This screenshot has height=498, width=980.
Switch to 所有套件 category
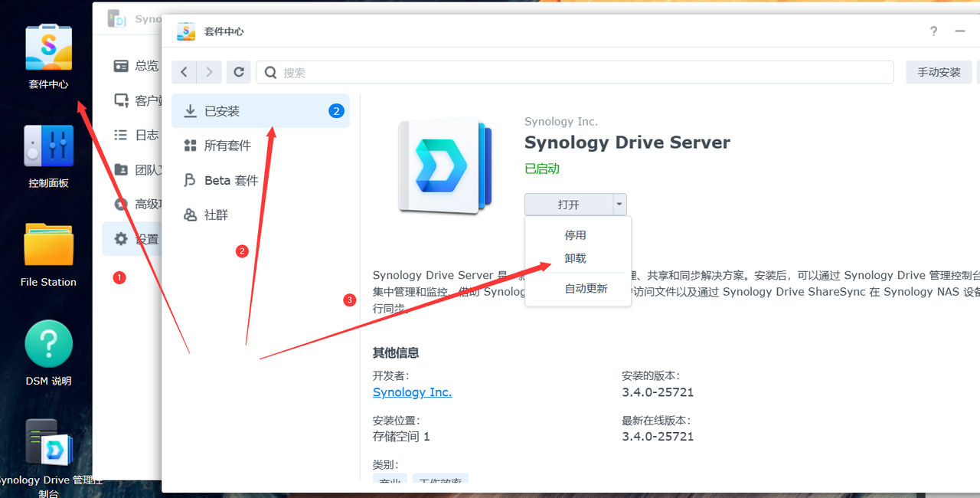click(x=260, y=146)
